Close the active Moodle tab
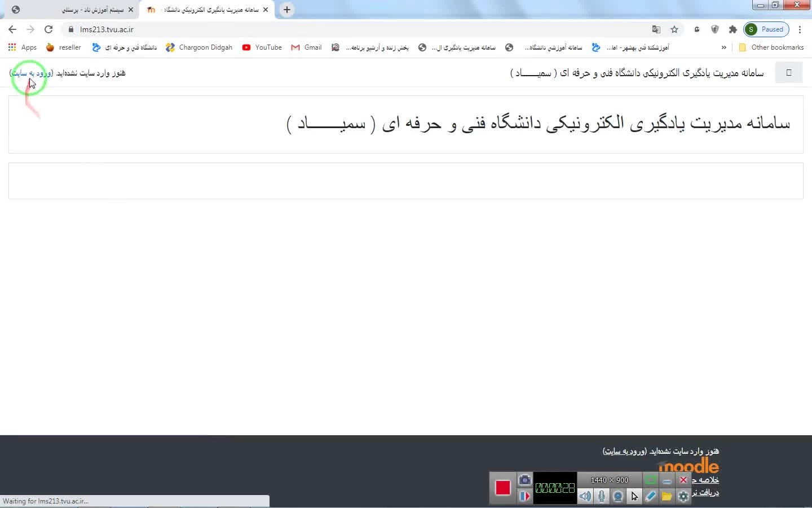This screenshot has height=508, width=812. tap(266, 10)
